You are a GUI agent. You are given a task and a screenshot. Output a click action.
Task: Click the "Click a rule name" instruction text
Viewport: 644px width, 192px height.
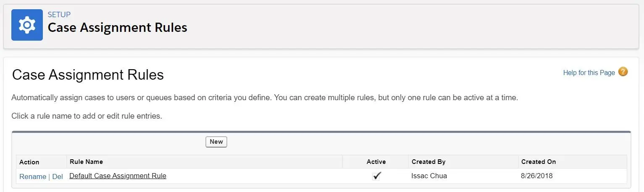click(87, 116)
